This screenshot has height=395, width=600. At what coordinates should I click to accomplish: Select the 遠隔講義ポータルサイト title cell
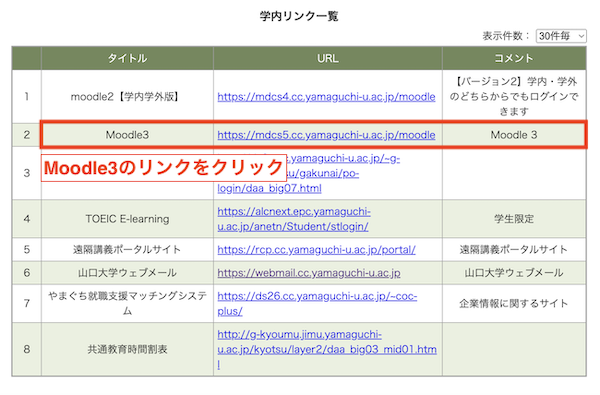click(x=127, y=250)
